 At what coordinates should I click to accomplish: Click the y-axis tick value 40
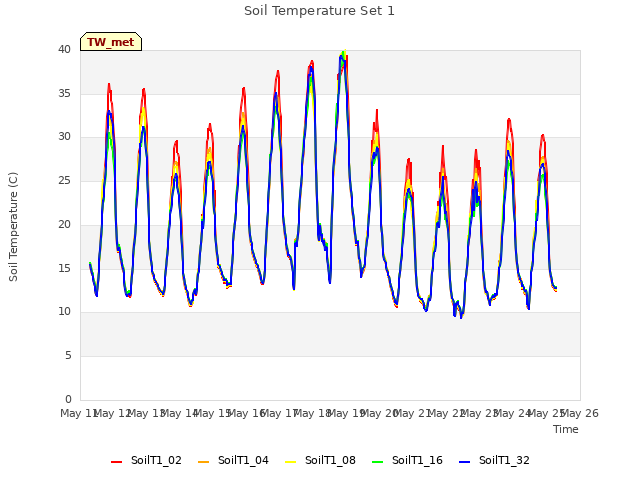pos(64,50)
